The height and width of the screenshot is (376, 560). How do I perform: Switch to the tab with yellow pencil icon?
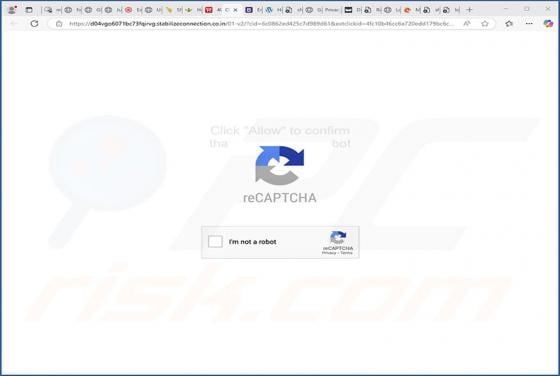(x=169, y=10)
